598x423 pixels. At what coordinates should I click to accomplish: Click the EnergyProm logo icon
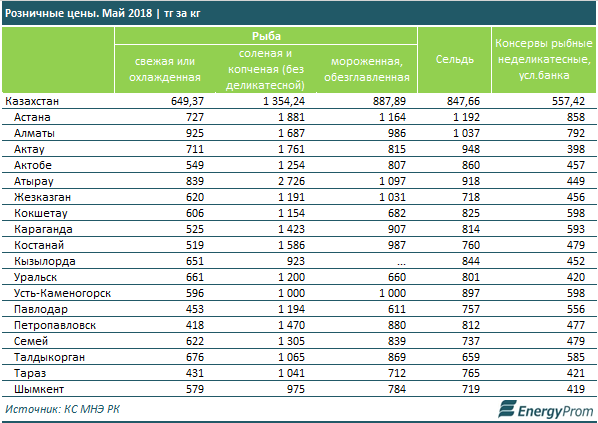(507, 409)
